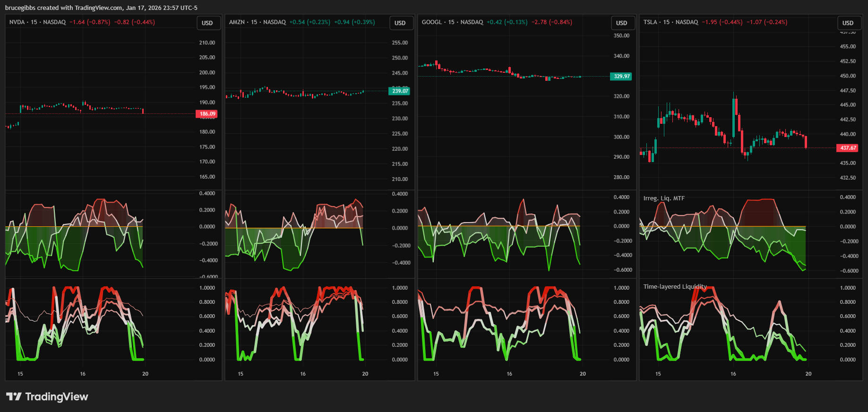Open the USD currency selector on AMZN chart

400,23
